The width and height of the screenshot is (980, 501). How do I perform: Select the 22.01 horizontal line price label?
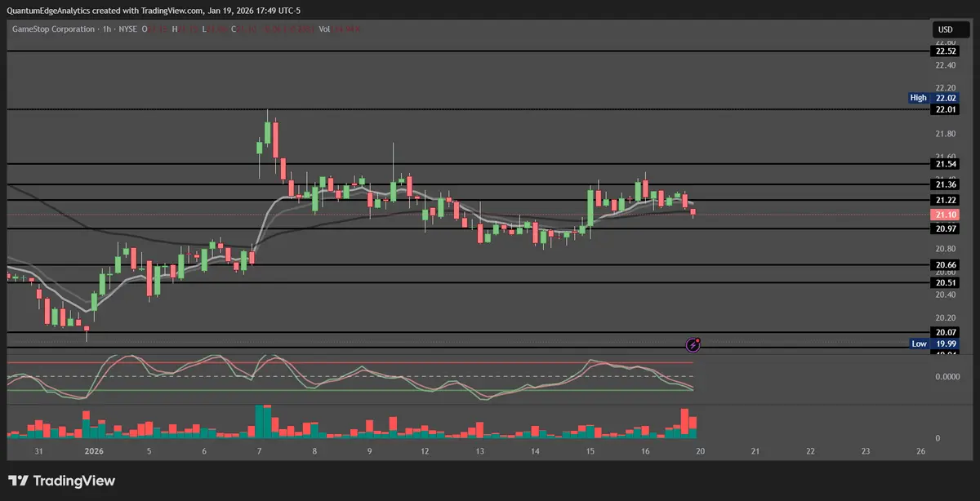click(x=945, y=109)
